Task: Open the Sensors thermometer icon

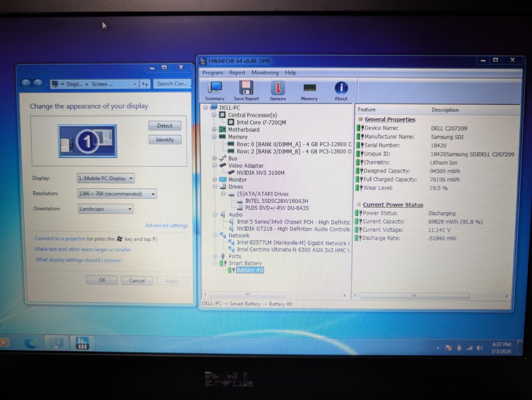Action: pos(278,90)
